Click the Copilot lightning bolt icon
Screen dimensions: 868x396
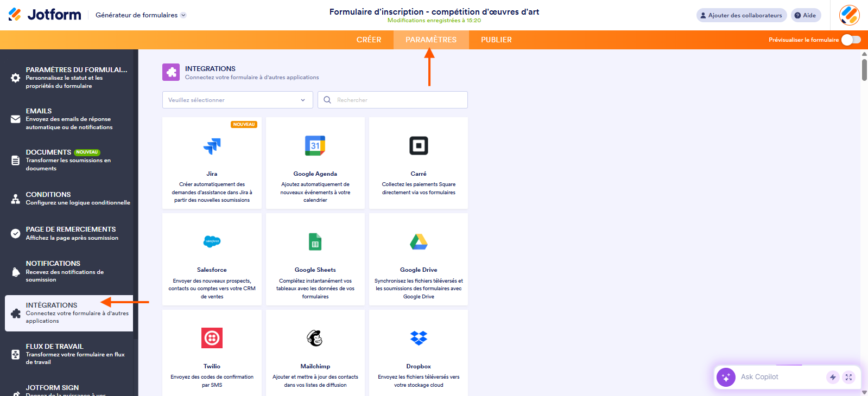click(833, 377)
